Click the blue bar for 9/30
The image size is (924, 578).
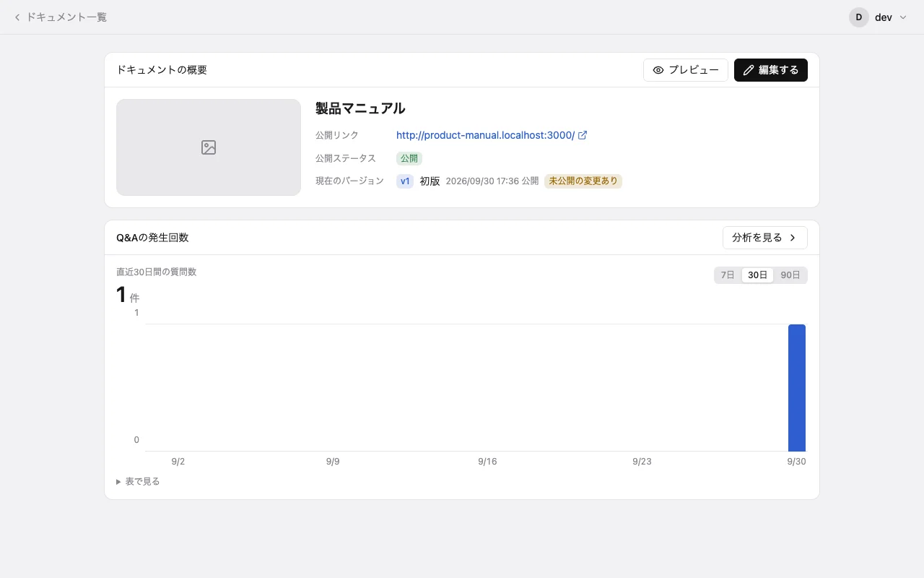[x=797, y=388]
